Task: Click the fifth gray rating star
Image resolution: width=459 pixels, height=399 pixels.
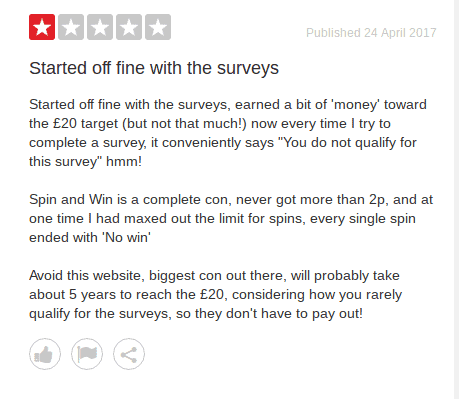Action: click(x=158, y=27)
